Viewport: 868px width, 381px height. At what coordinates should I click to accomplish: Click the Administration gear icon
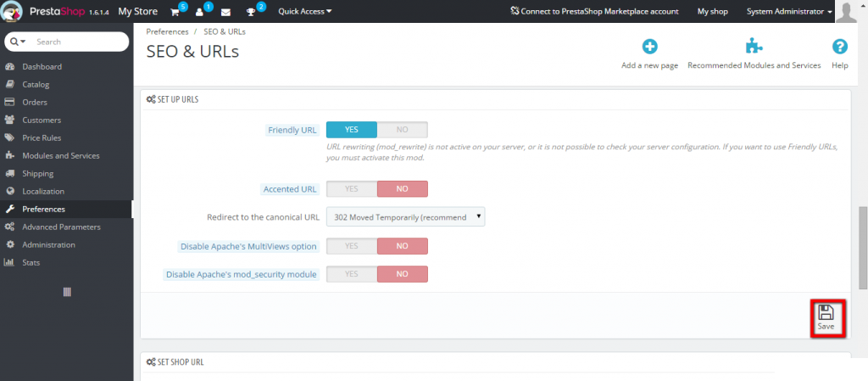tap(9, 244)
